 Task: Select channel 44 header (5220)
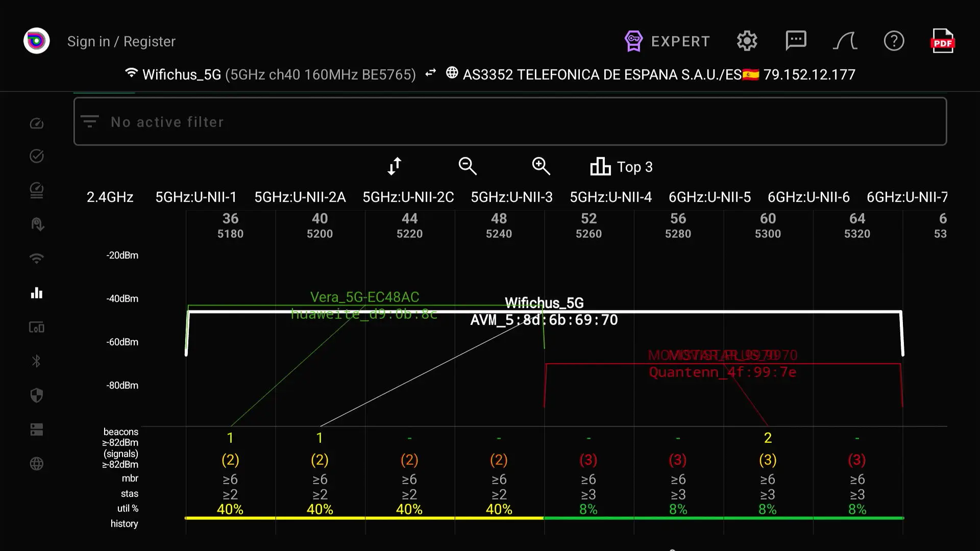pyautogui.click(x=409, y=226)
